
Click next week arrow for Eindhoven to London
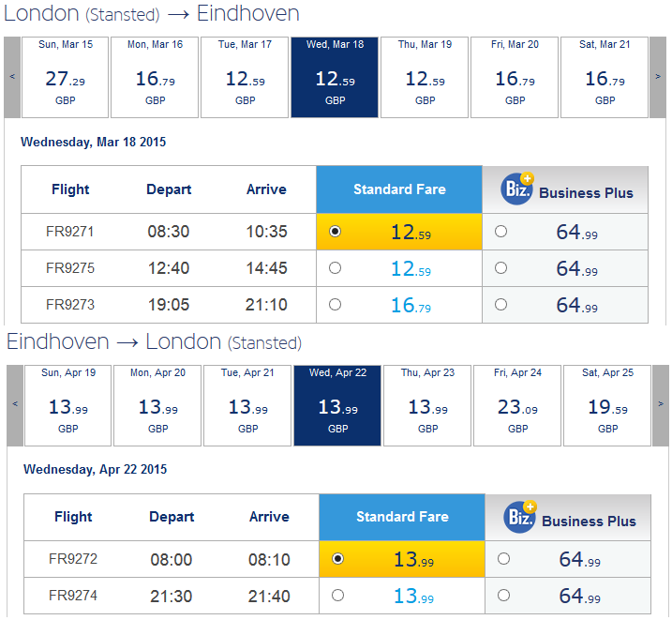[x=663, y=404]
